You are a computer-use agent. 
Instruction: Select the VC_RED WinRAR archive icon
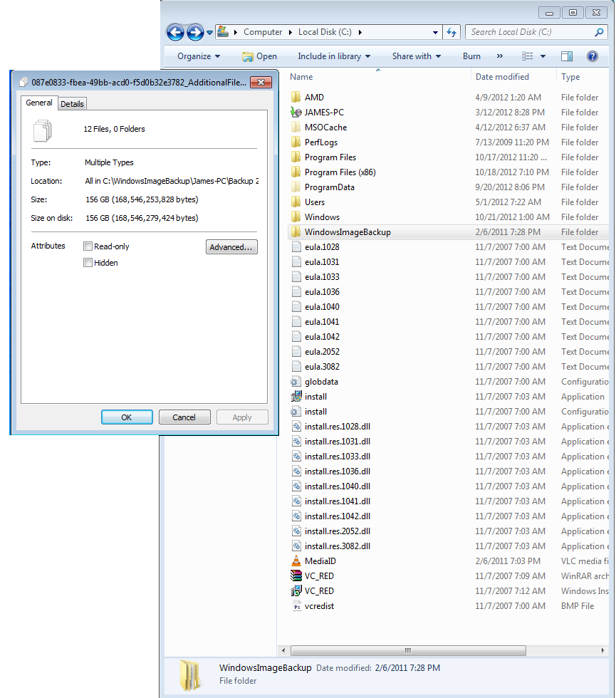pyautogui.click(x=296, y=576)
